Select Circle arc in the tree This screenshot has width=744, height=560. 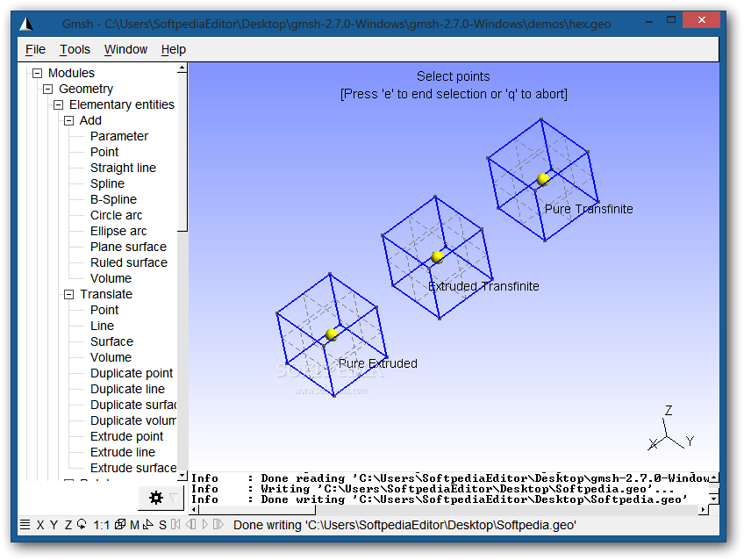116,215
